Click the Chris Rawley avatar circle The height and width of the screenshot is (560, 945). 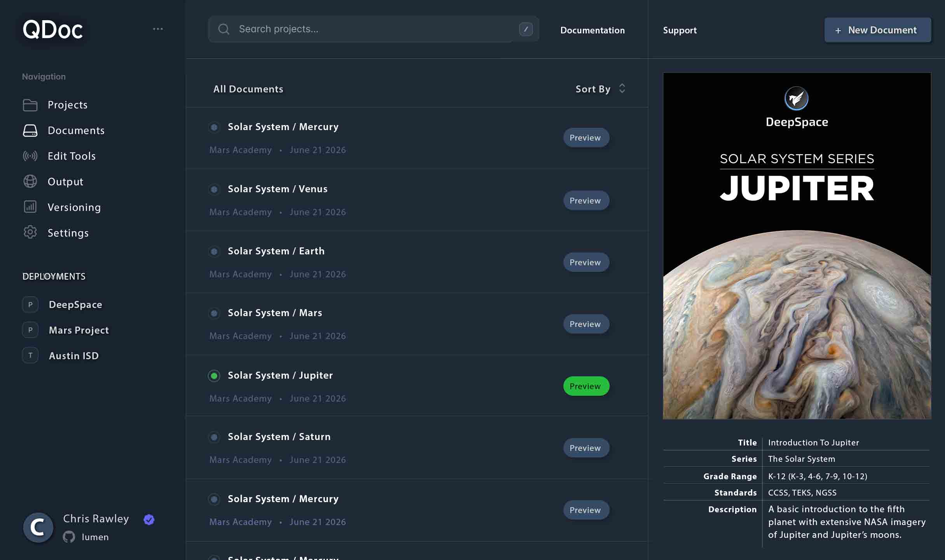tap(38, 527)
